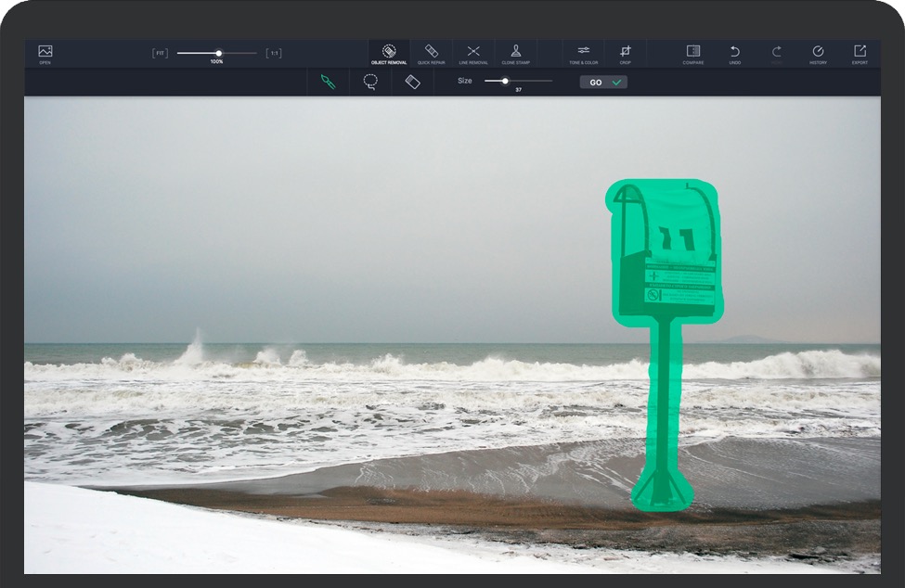Click the Open image icon
The image size is (905, 588).
click(x=45, y=53)
